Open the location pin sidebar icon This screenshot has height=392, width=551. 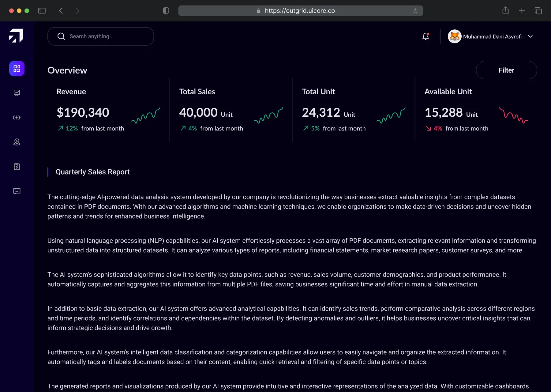(x=17, y=142)
